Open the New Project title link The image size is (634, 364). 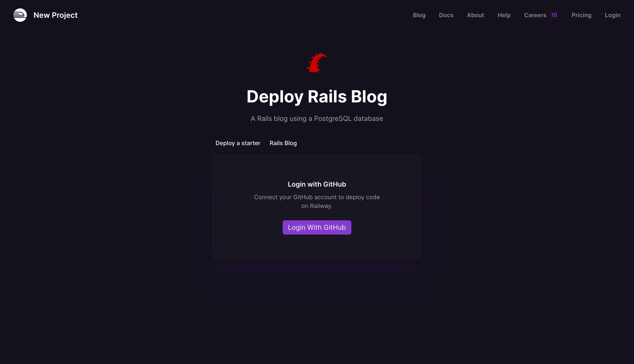[55, 15]
